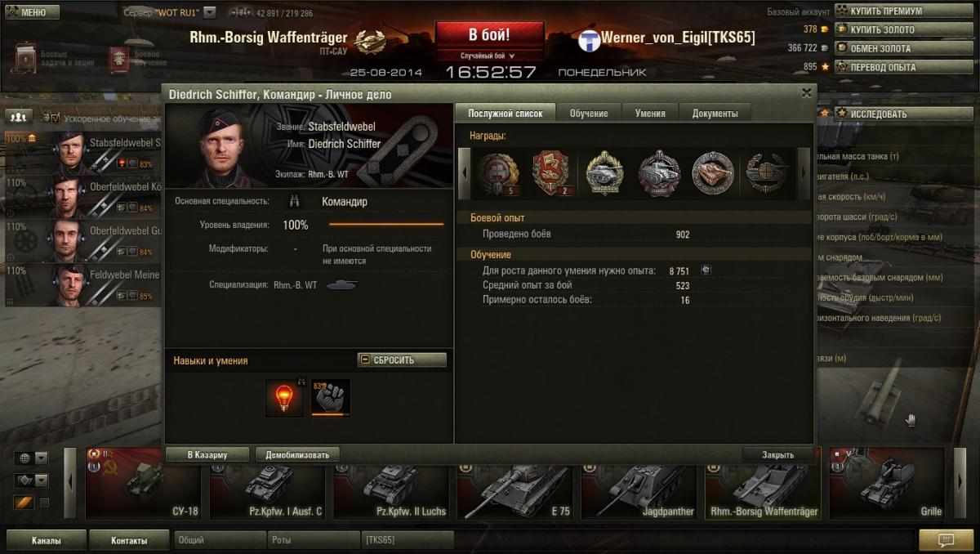Viewport: 980px width, 554px height.
Task: Click the first award medal with count 5
Action: (498, 173)
